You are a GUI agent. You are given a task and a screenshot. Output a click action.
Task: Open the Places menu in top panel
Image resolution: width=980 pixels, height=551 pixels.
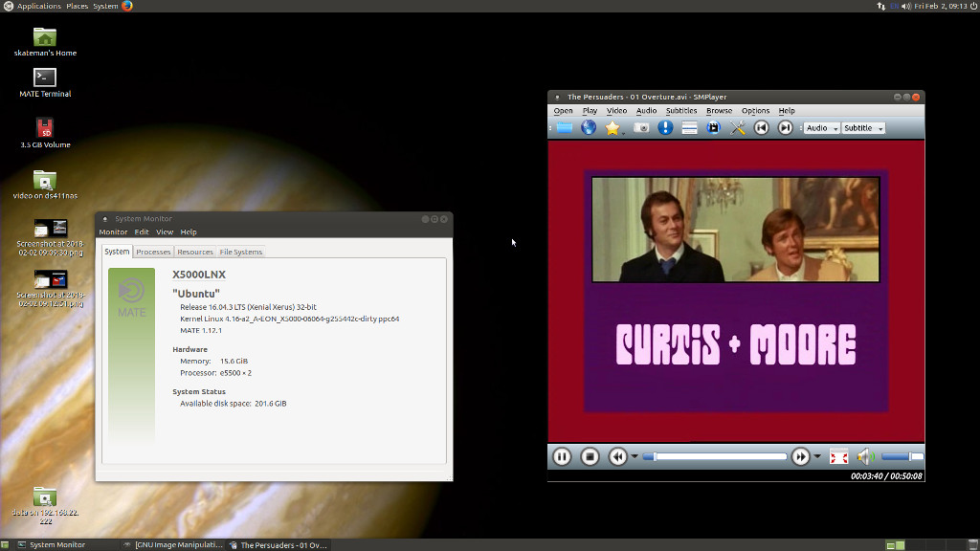(x=77, y=6)
